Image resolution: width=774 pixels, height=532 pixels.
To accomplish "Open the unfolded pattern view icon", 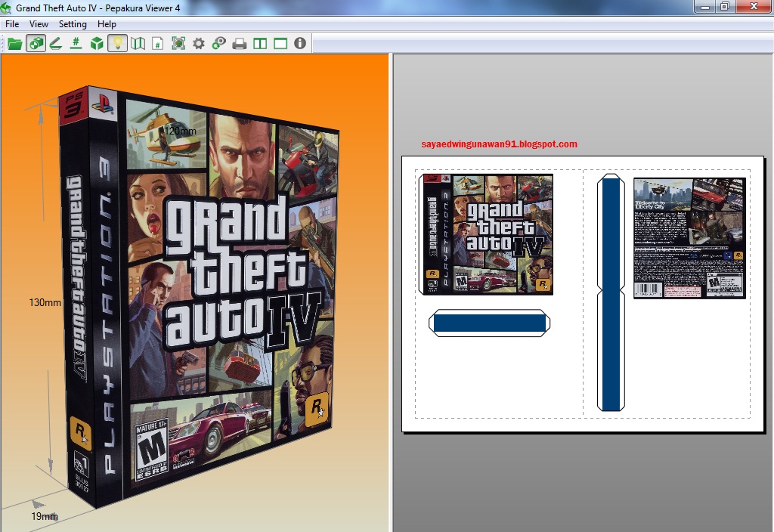I will (138, 43).
